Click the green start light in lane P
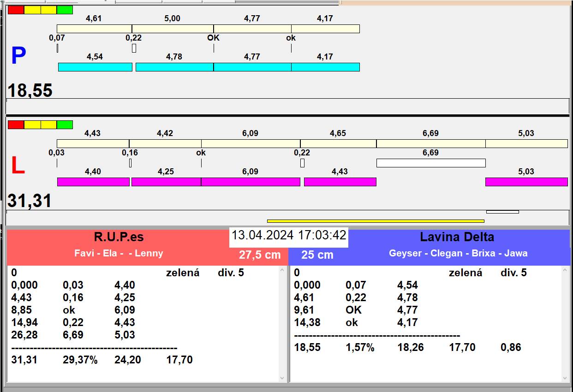Viewport: 573px width, 392px height. (65, 10)
